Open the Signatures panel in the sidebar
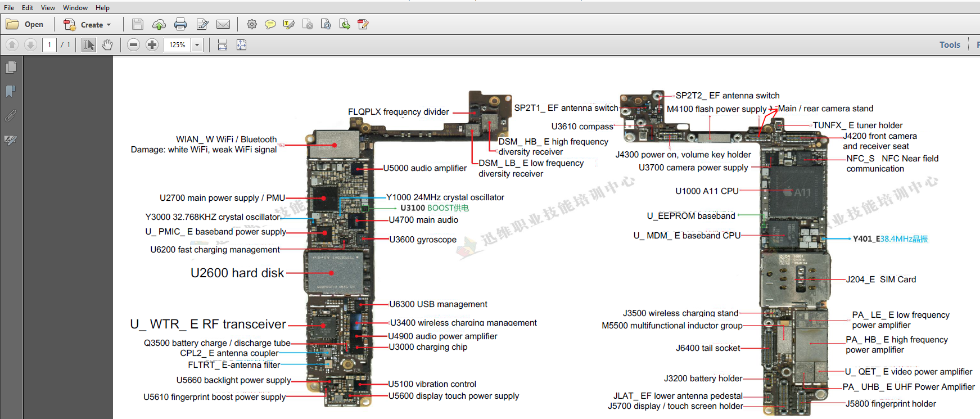 [x=11, y=140]
